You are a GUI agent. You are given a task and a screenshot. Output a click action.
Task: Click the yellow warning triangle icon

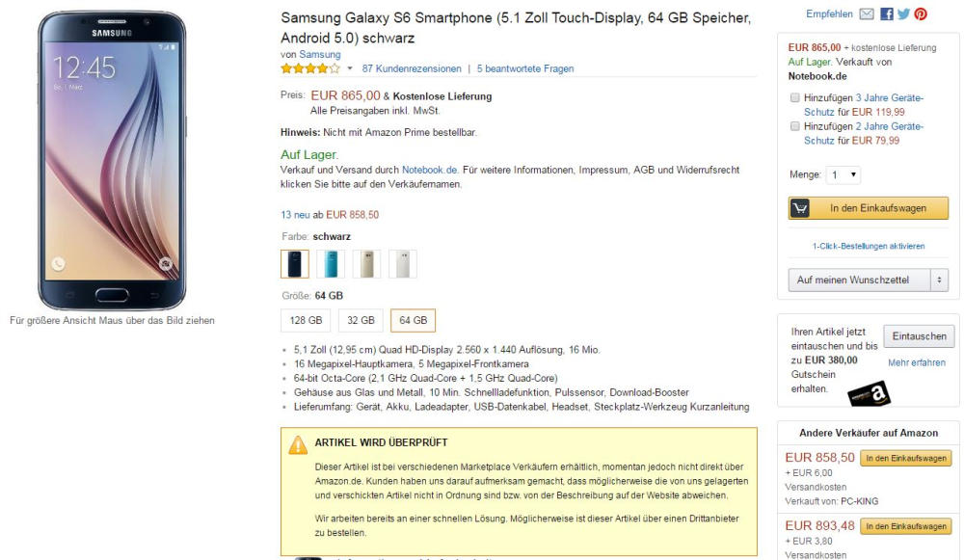pos(297,444)
